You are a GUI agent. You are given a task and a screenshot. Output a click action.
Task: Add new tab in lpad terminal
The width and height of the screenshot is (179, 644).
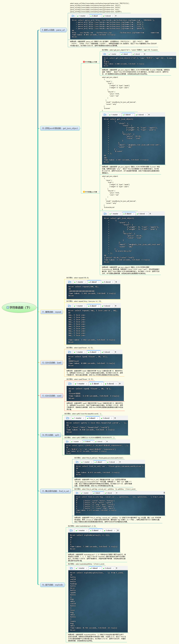coord(115,352)
